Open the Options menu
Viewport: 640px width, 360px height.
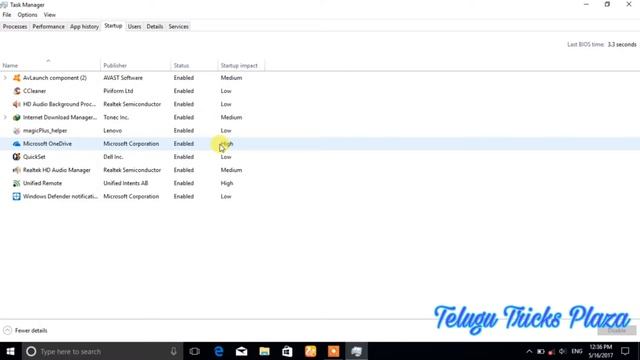pos(27,15)
